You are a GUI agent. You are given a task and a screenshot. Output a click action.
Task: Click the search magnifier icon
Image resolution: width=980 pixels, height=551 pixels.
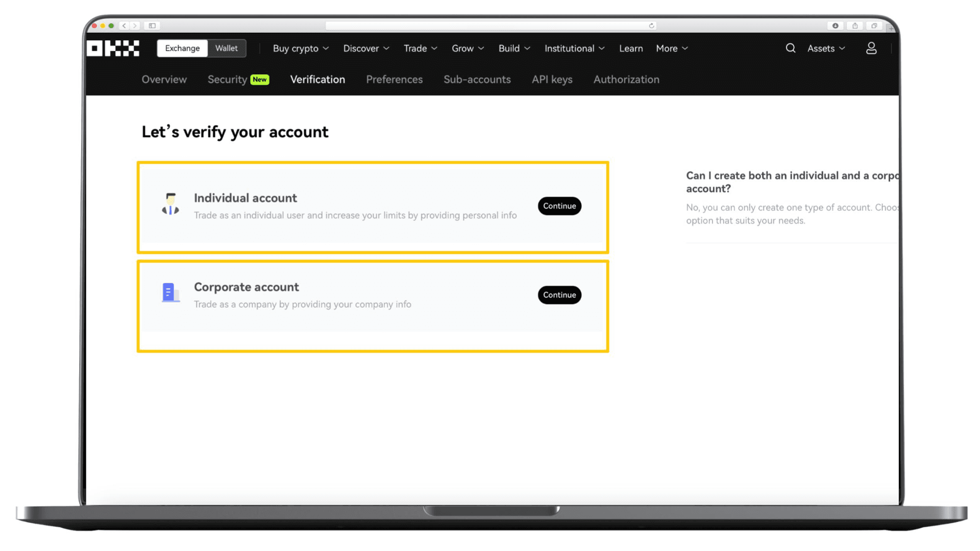pos(790,48)
